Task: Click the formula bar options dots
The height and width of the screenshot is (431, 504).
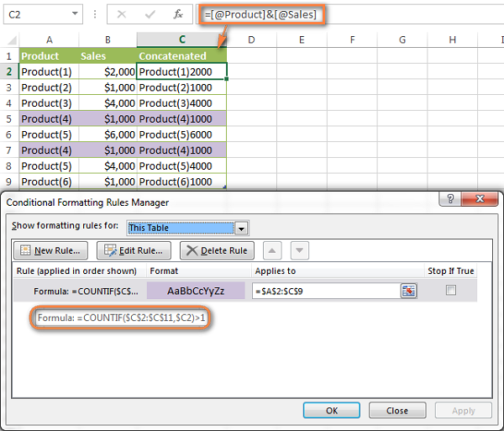Action: click(x=95, y=14)
